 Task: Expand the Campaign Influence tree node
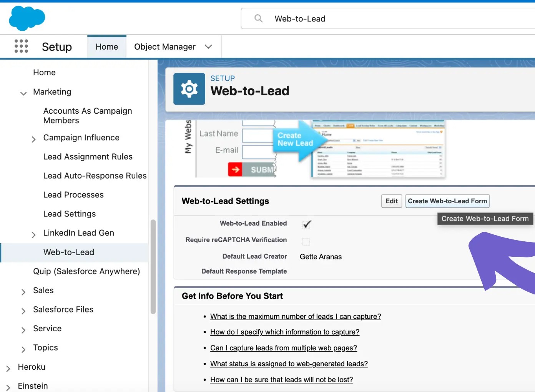click(x=33, y=139)
